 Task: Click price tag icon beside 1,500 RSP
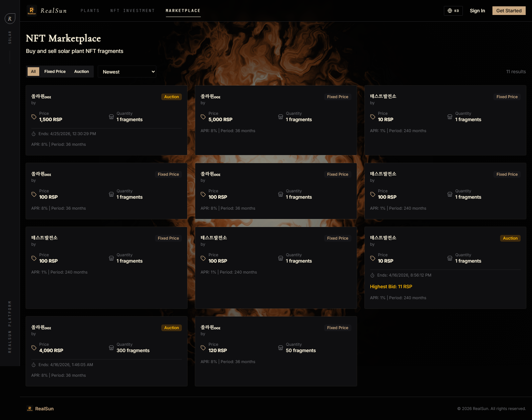click(x=34, y=117)
